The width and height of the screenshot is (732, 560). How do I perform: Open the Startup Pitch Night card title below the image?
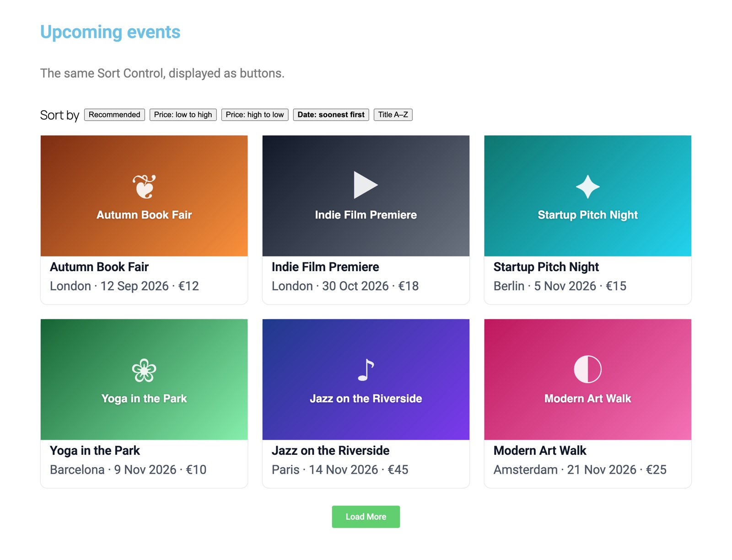point(546,267)
